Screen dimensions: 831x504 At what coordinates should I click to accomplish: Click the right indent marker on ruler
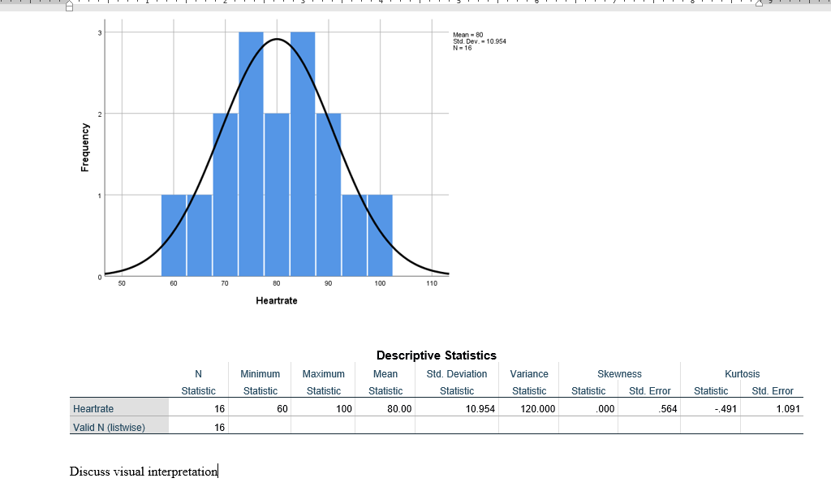[x=759, y=3]
